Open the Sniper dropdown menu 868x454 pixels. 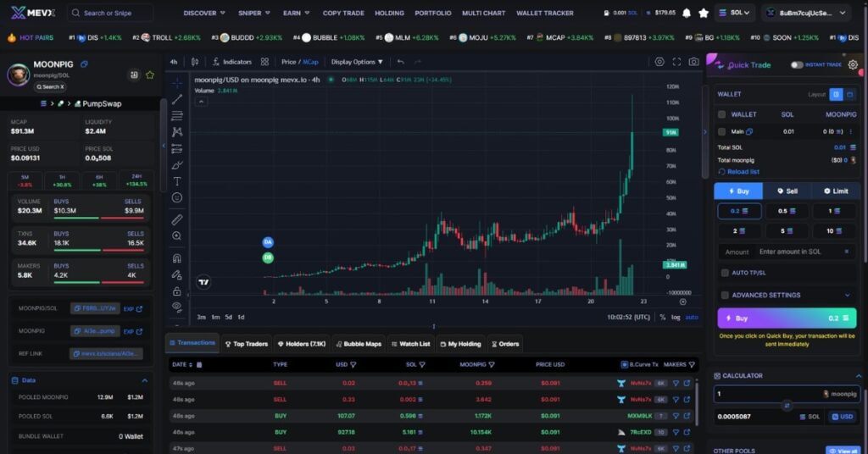pos(254,13)
